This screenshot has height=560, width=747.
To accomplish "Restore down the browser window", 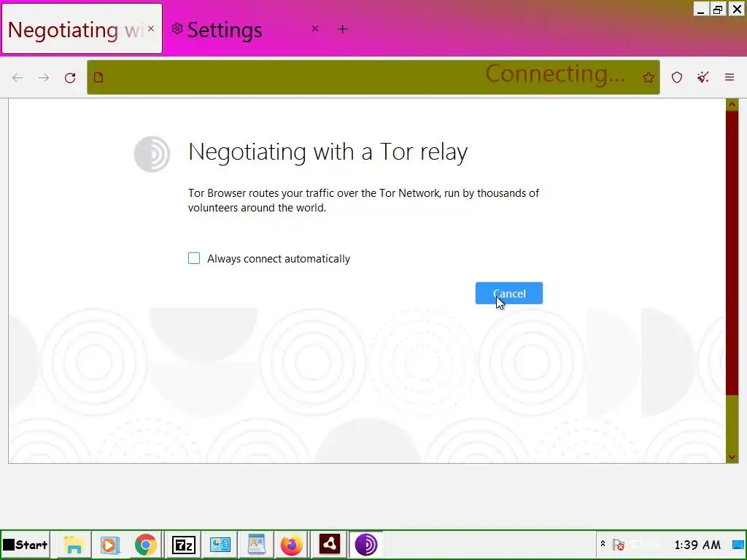I will [x=718, y=9].
